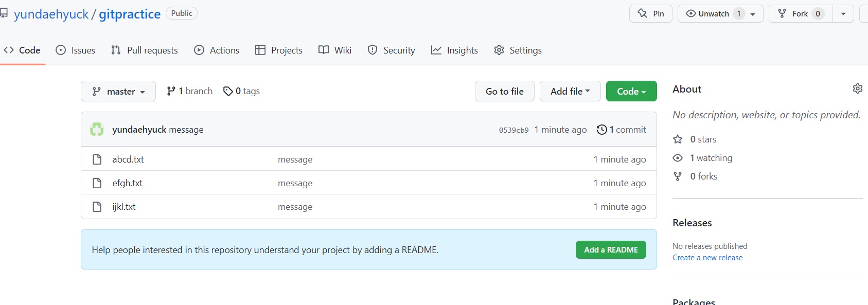Open commit message for abcd.txt row
This screenshot has height=305, width=868.
point(295,159)
